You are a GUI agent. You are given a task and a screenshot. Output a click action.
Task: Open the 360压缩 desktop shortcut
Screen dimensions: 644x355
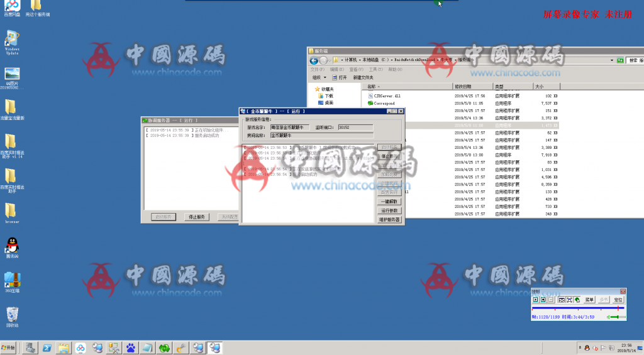point(12,282)
